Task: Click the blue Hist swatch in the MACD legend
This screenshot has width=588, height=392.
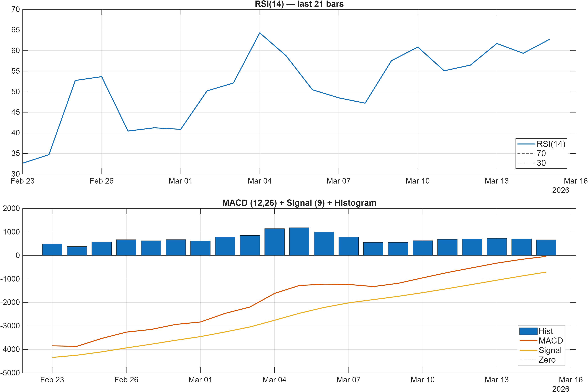Action: (x=528, y=331)
